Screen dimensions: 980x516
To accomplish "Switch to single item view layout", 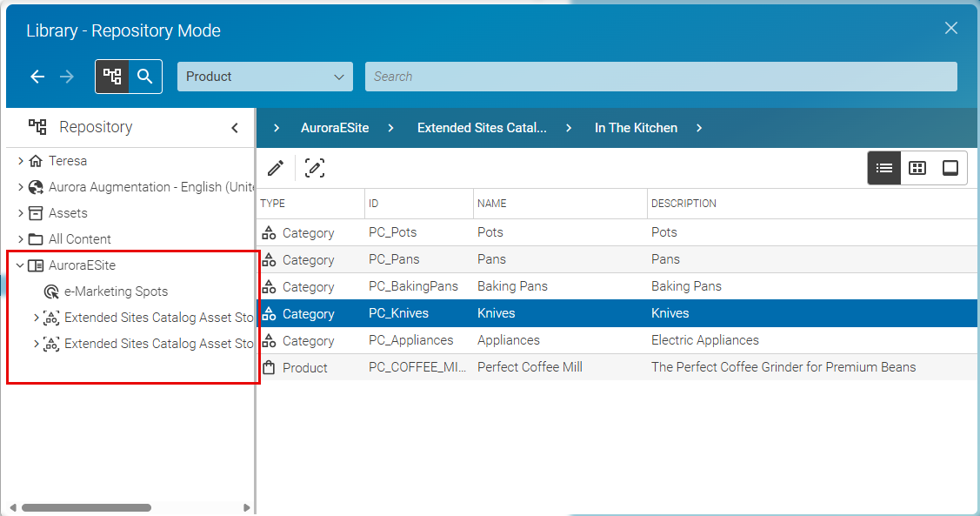I will (950, 167).
